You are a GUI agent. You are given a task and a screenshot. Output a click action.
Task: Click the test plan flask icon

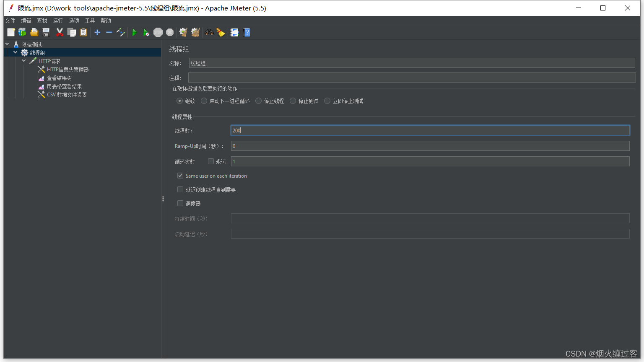(16, 44)
